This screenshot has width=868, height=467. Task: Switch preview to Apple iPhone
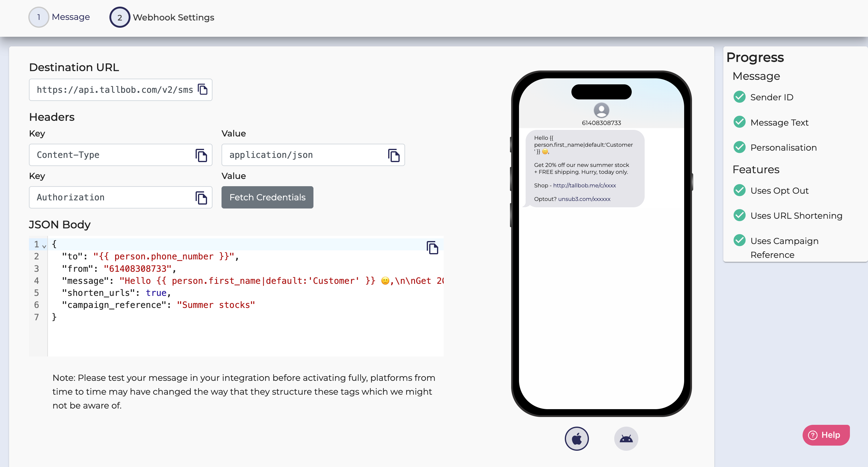click(x=577, y=439)
